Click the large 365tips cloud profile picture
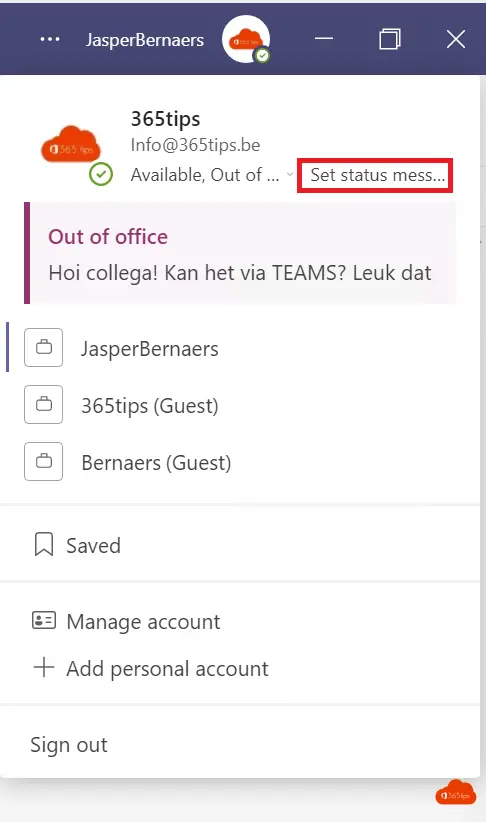The image size is (486, 822). point(71,144)
